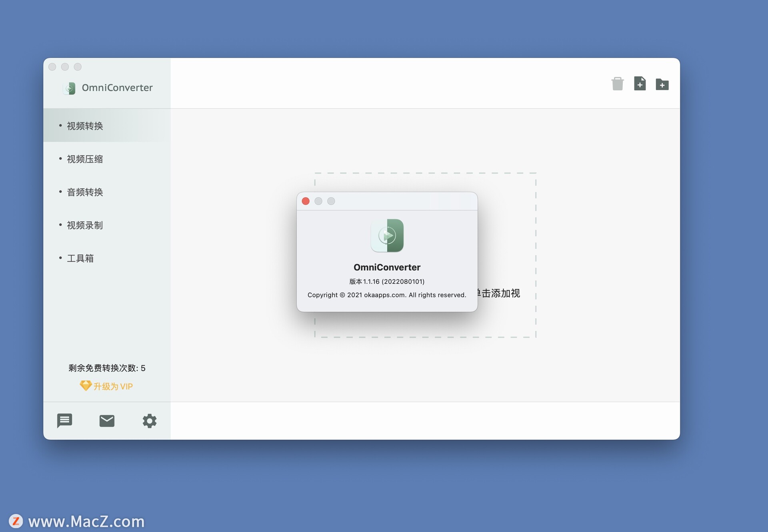This screenshot has width=768, height=532.
Task: Close the About OmniConverter dialog
Action: [x=306, y=201]
